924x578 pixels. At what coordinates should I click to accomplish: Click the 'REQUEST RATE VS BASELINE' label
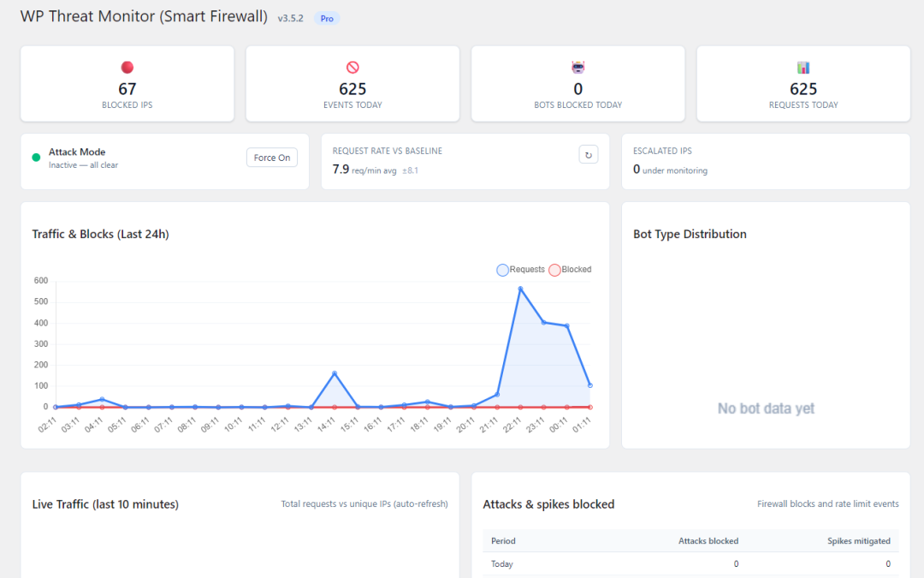click(388, 151)
